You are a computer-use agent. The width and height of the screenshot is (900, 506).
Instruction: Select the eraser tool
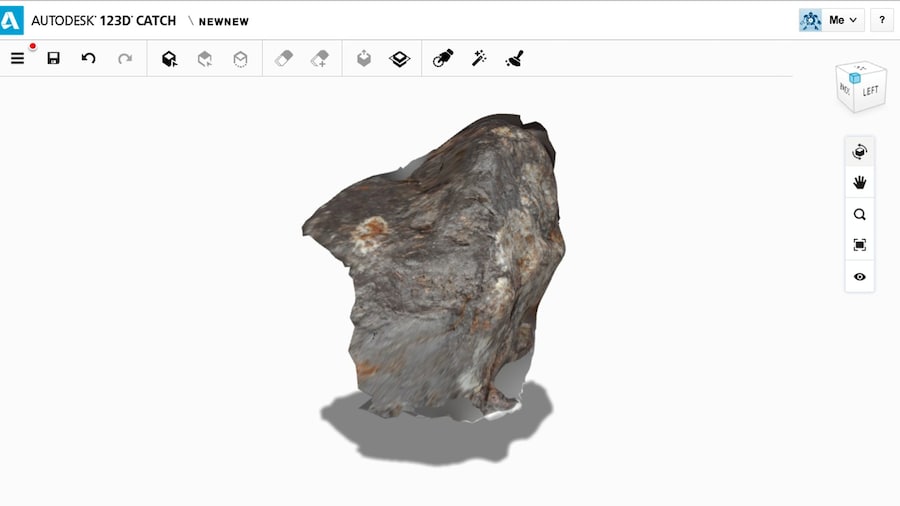coord(284,58)
